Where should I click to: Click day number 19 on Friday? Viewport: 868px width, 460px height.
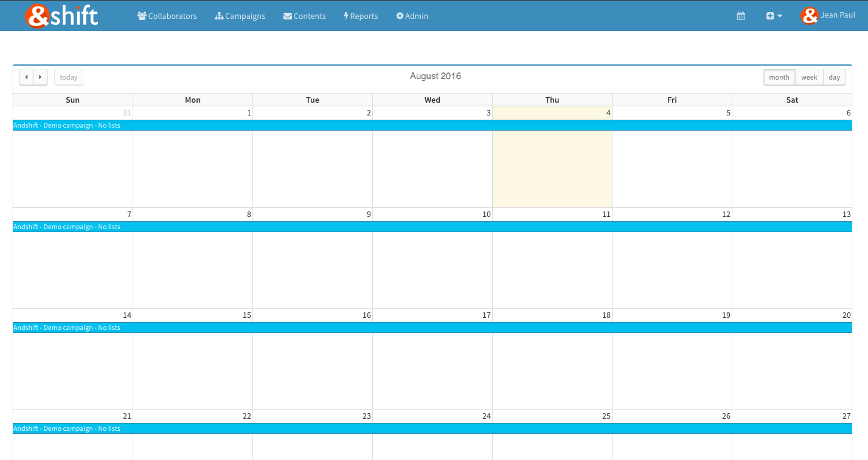pos(726,315)
